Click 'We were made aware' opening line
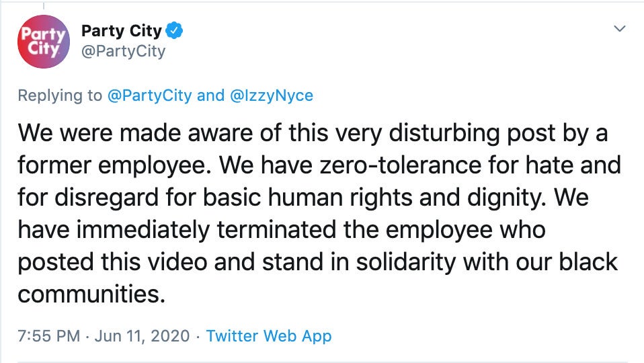Viewport: 644px width, 363px height. 135,133
